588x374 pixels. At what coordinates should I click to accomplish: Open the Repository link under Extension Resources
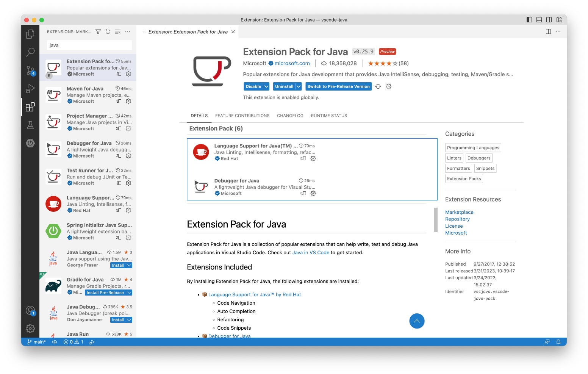[x=457, y=219]
